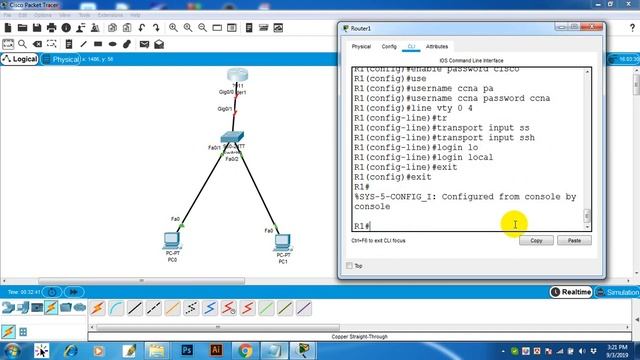This screenshot has width=640, height=360.
Task: Open Photoshop from the taskbar
Action: click(187, 351)
